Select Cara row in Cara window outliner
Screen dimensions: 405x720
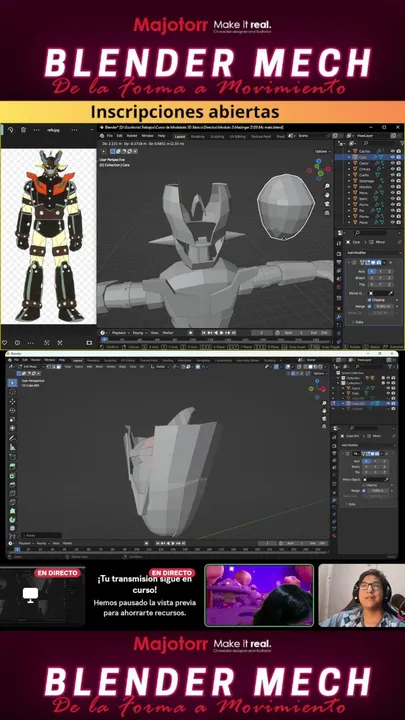click(368, 157)
